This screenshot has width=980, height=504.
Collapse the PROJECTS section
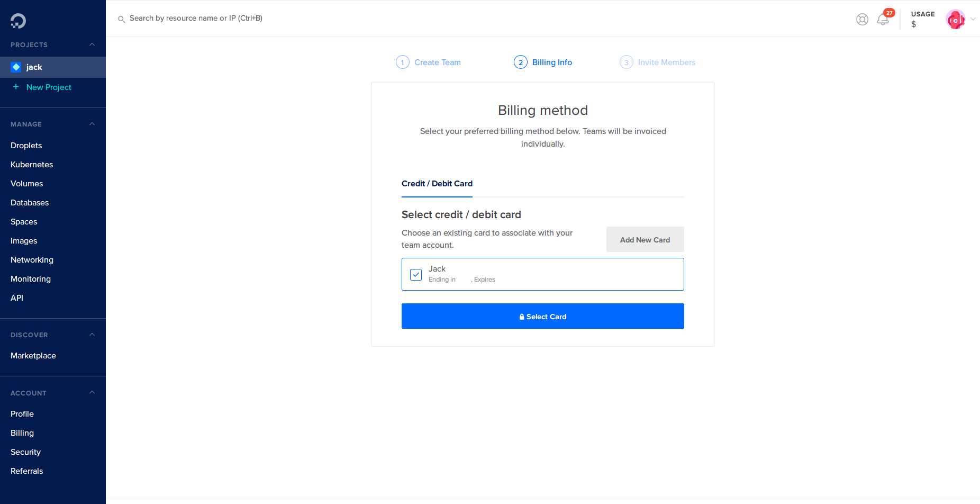(92, 45)
